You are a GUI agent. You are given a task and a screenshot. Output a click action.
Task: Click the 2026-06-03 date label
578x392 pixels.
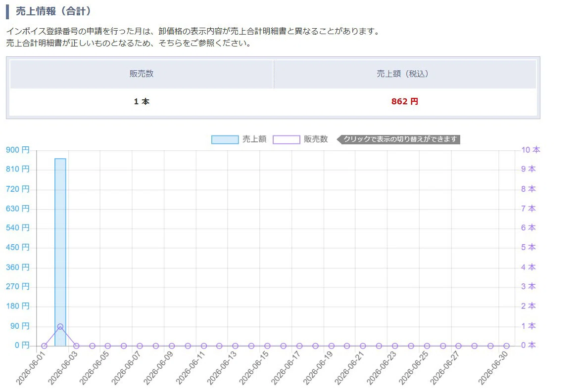[x=62, y=368]
